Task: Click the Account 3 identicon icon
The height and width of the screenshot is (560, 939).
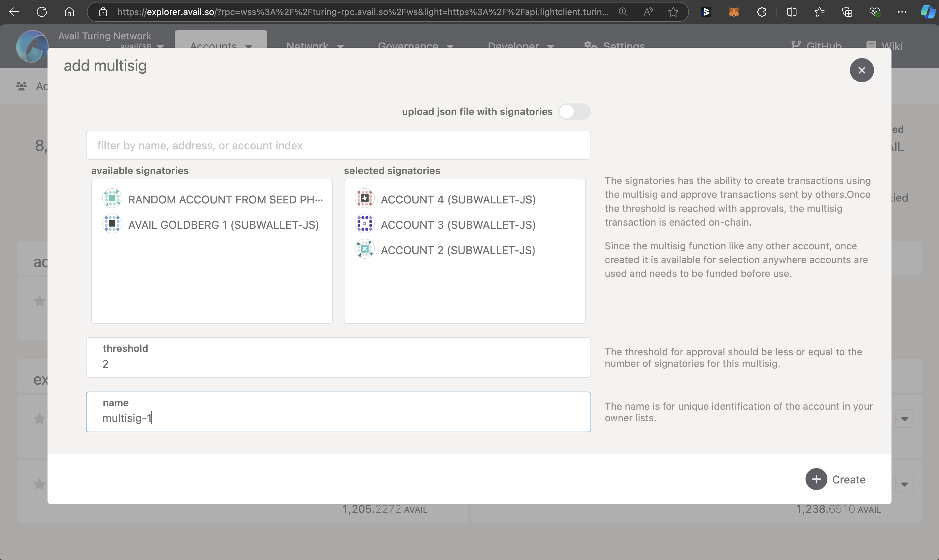Action: [x=364, y=224]
